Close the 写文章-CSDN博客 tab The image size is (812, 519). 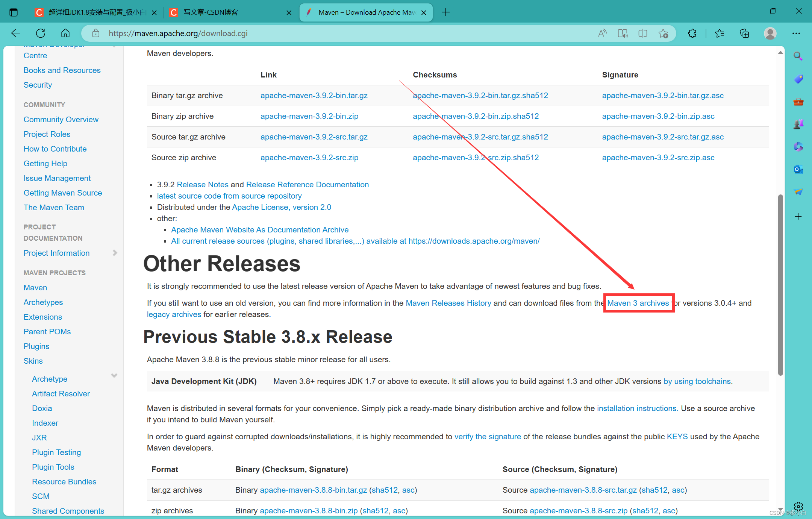(x=289, y=13)
